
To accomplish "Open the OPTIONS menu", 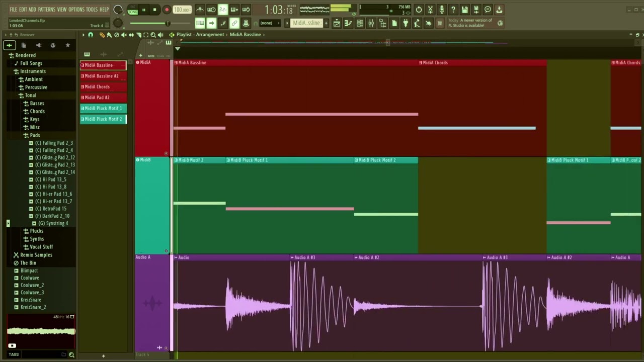I will 76,10.
